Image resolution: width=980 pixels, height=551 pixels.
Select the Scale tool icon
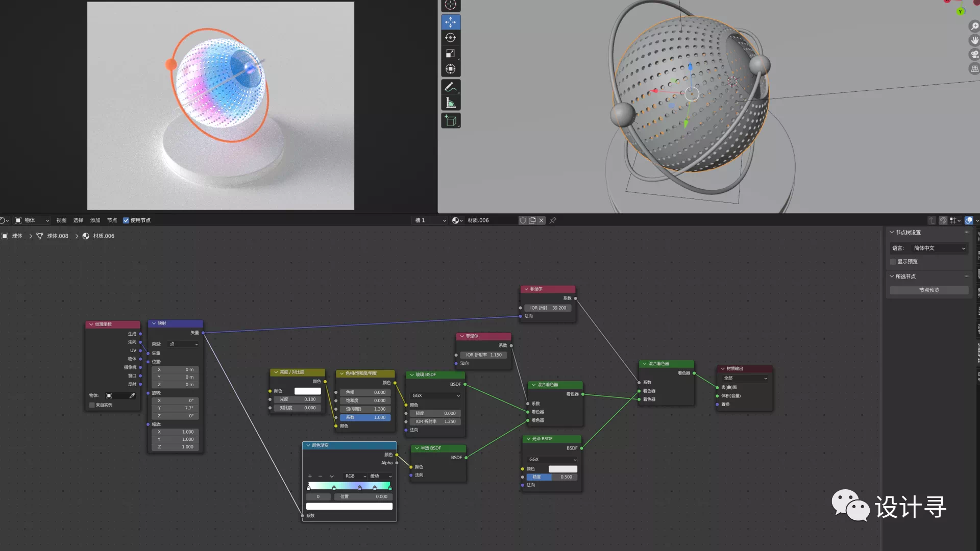click(450, 54)
